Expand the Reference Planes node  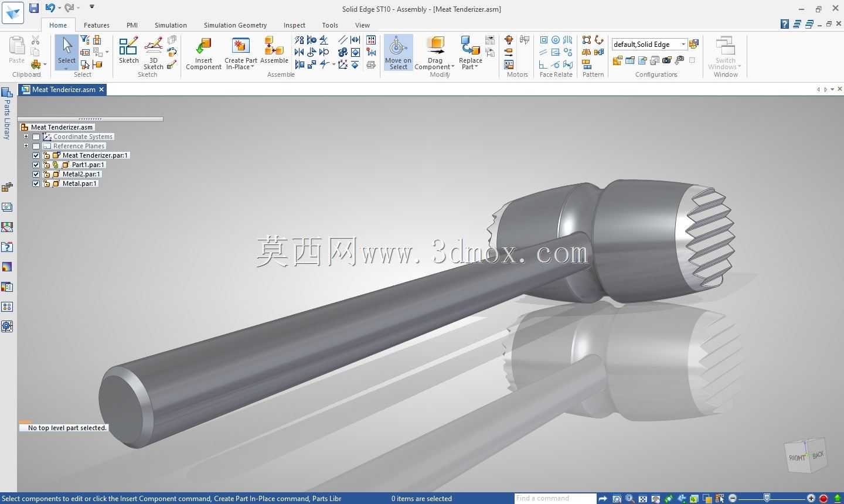coord(26,146)
